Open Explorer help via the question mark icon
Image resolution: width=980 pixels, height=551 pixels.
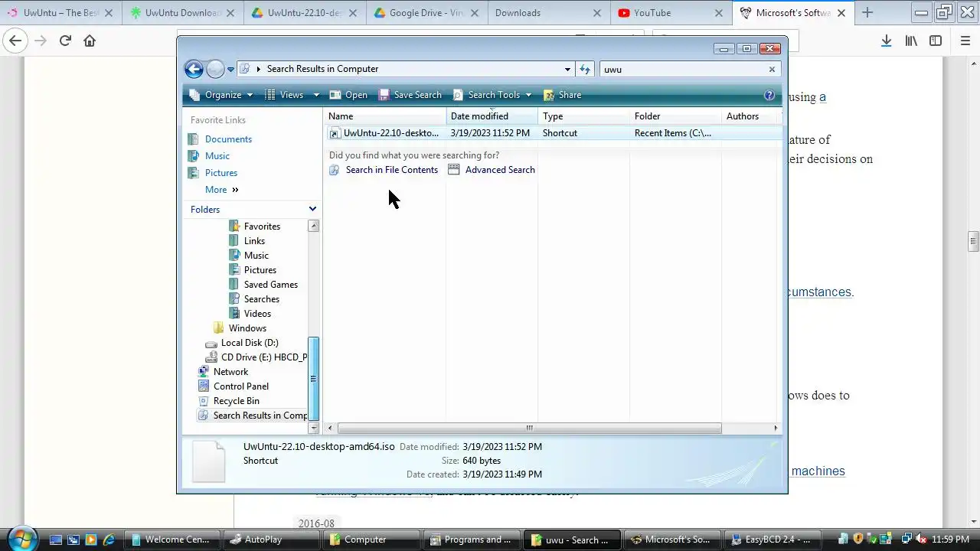click(769, 95)
